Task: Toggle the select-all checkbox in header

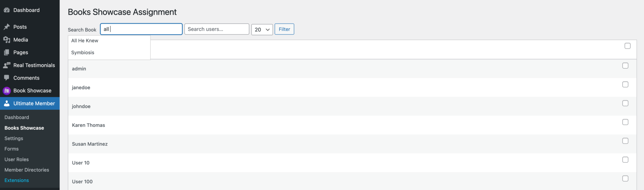Action: coord(628,46)
